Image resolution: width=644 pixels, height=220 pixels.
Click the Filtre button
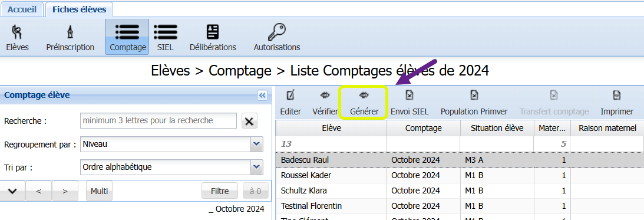click(220, 191)
